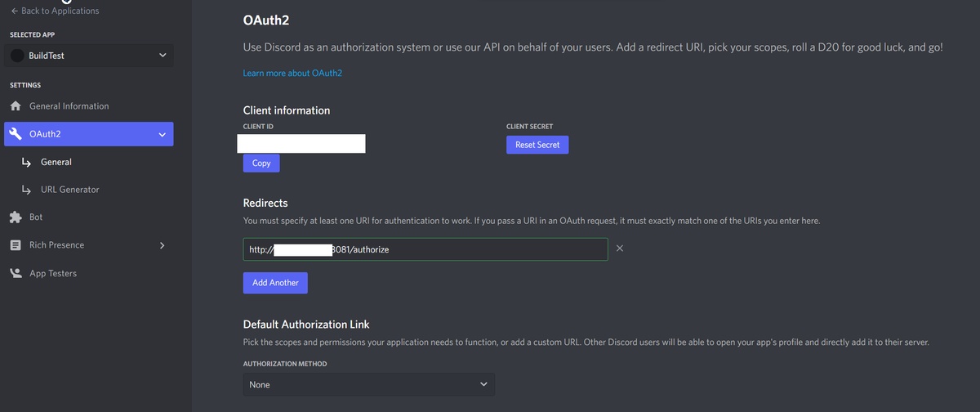Click the back arrow to Applications
The image size is (980, 412).
coord(16,11)
